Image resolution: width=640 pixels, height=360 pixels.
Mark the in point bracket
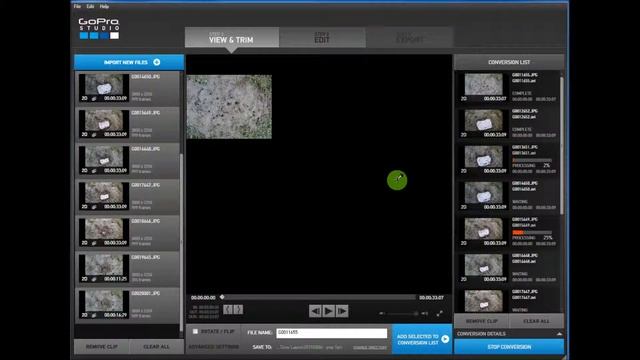(228, 310)
